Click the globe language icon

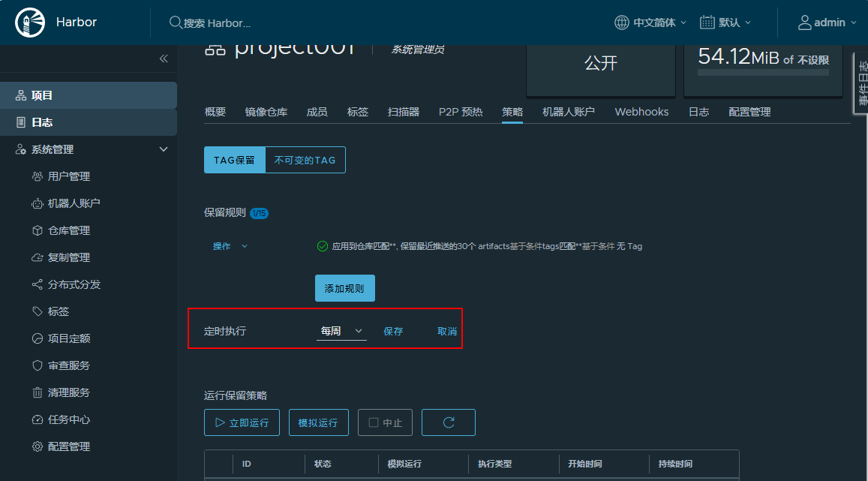(622, 23)
